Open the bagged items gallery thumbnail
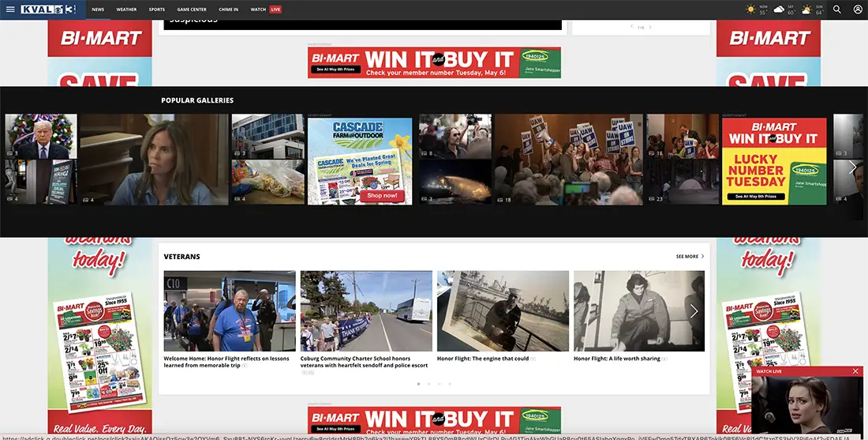Screen dimensions: 868x440 (268, 182)
